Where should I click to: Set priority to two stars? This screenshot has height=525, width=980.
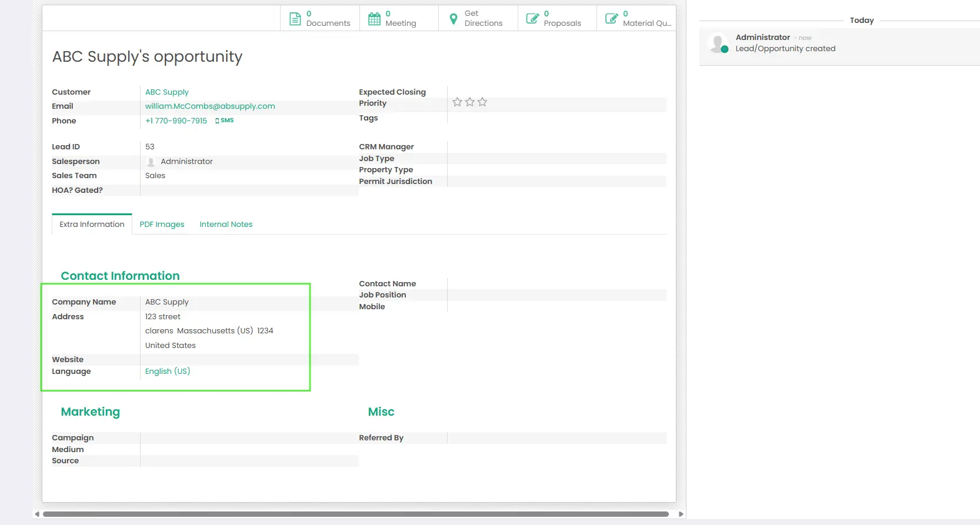469,102
